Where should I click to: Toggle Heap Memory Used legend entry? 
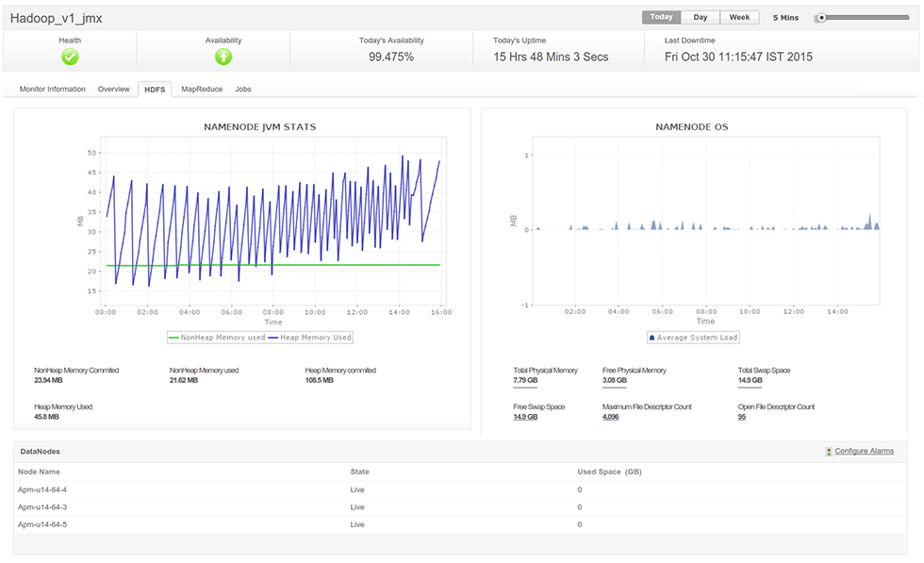(309, 337)
